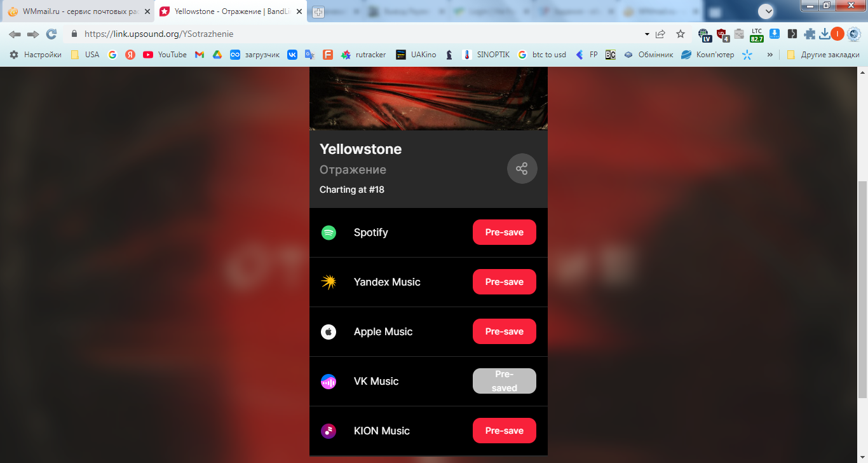
Task: Open a new browser tab
Action: click(318, 12)
